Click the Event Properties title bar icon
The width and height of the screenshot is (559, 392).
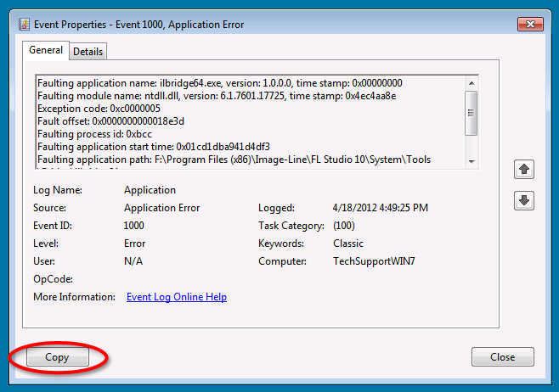click(x=25, y=25)
